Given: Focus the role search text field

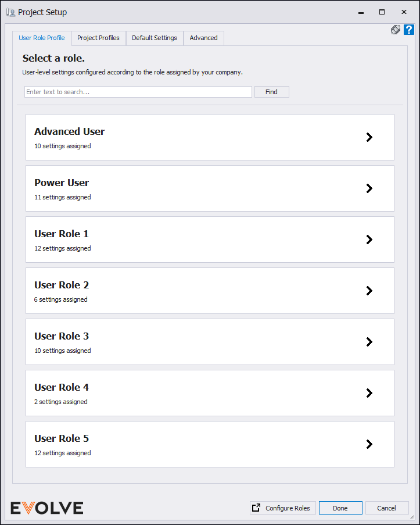Looking at the screenshot, I should tap(138, 92).
